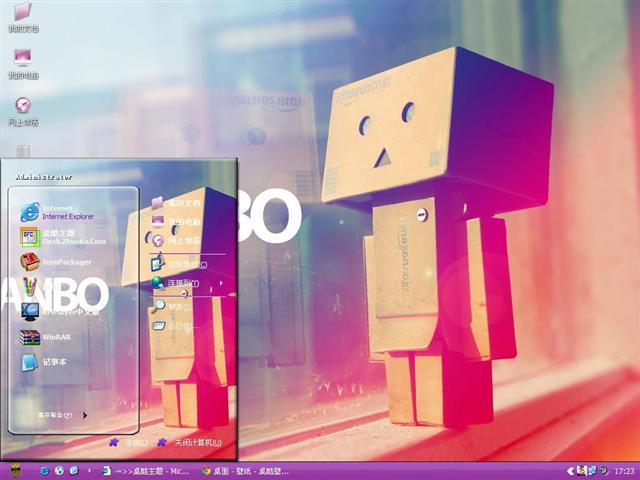The width and height of the screenshot is (640, 480).
Task: Open 控制面板(C) Control Panel in Start menu
Action: point(180,264)
